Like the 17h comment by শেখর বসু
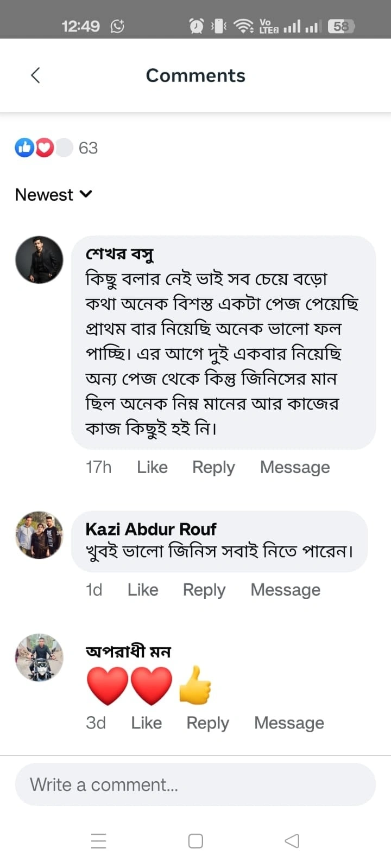Viewport: 391px width, 868px height. tap(152, 467)
